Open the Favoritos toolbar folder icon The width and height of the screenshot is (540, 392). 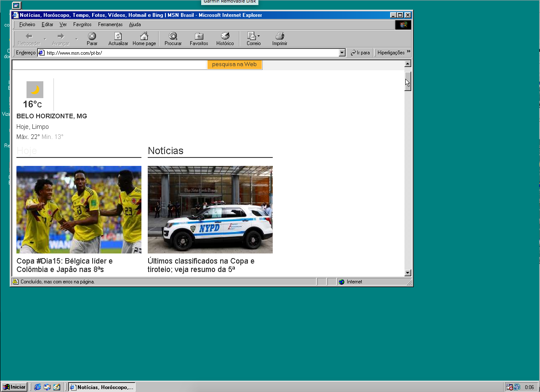[199, 36]
